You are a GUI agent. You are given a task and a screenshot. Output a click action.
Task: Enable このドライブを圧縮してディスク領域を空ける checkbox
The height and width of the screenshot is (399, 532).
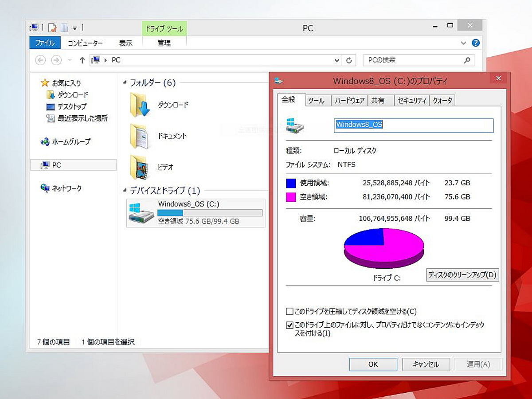coord(289,311)
